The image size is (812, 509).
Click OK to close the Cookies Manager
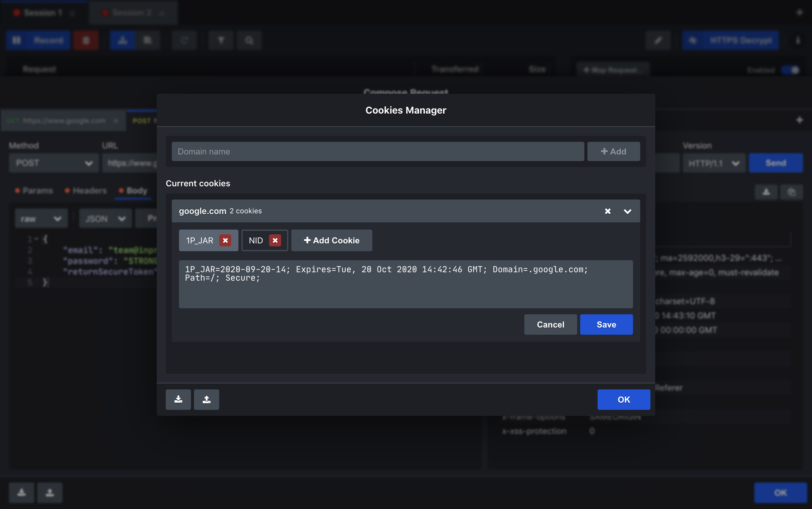pos(624,400)
